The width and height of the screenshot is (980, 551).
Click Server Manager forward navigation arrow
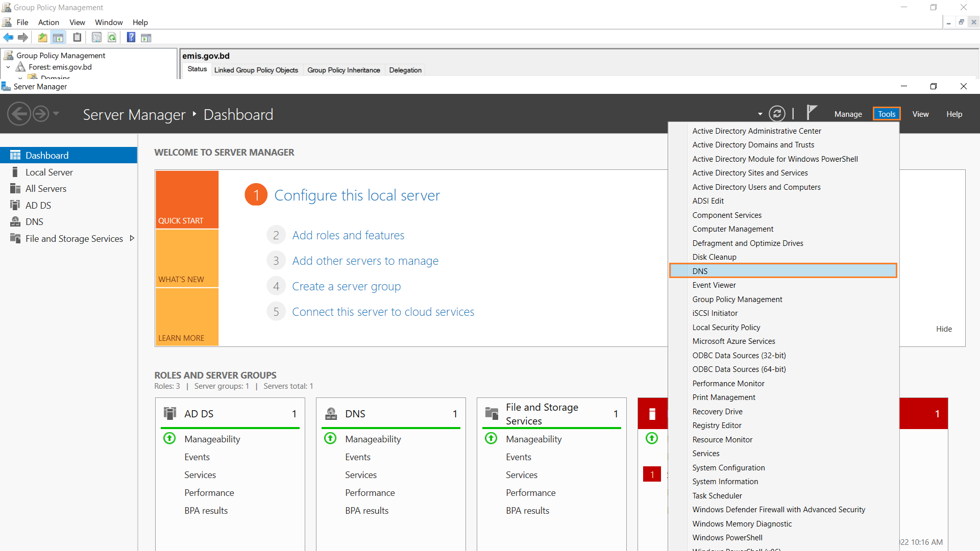tap(41, 114)
